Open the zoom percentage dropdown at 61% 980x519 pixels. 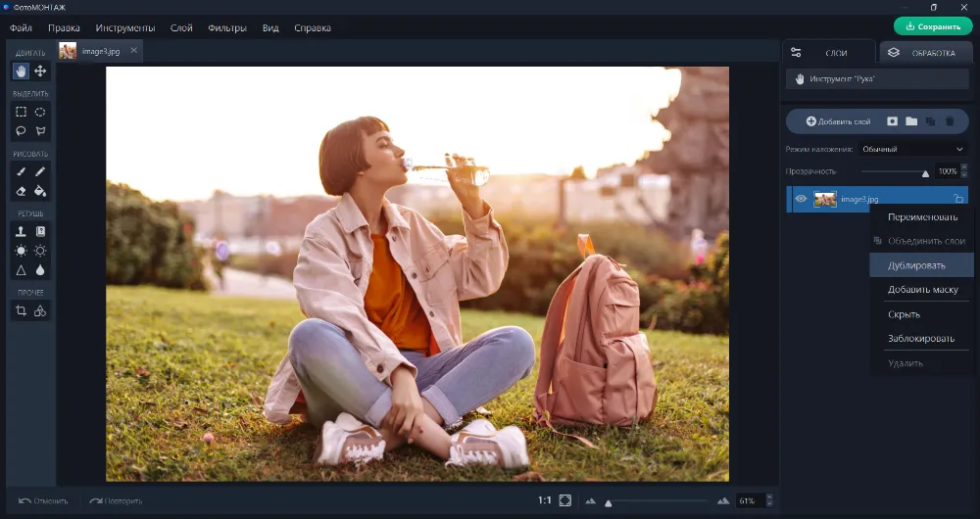click(752, 500)
